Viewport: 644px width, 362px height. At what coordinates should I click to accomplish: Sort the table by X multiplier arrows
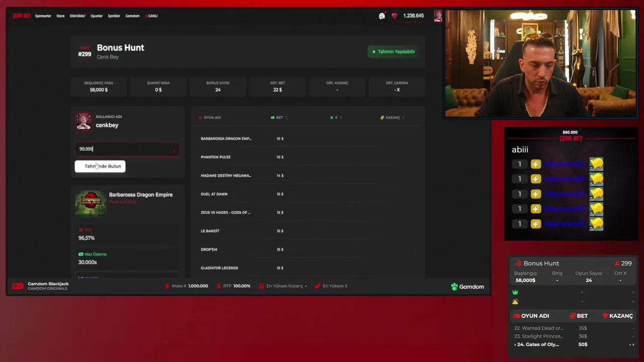pyautogui.click(x=341, y=118)
